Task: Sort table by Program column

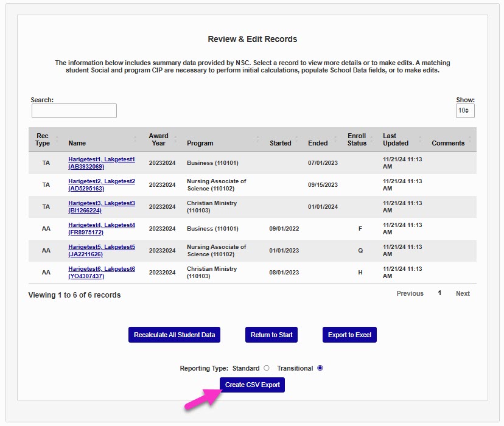Action: pyautogui.click(x=200, y=143)
